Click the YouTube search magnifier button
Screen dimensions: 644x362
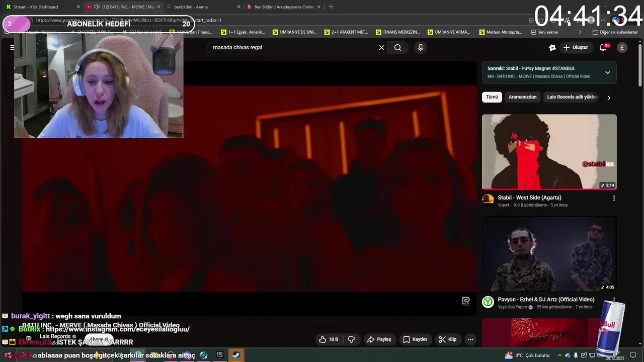[x=398, y=48]
